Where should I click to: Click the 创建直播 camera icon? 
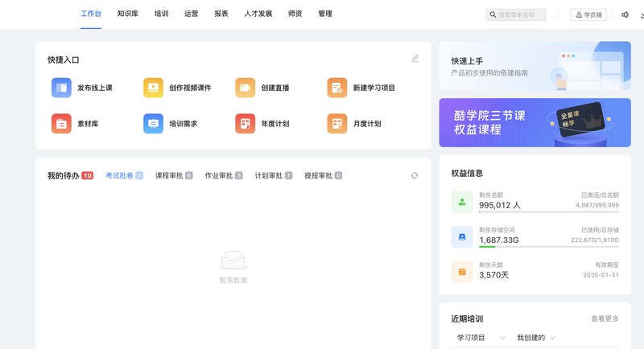click(246, 88)
